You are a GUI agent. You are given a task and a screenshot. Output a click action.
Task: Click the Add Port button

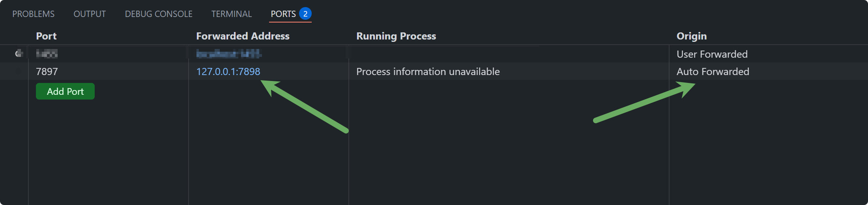pos(65,91)
